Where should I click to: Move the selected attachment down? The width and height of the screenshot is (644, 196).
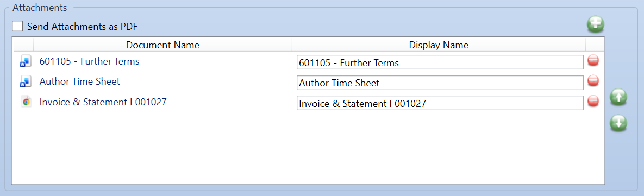coord(618,123)
